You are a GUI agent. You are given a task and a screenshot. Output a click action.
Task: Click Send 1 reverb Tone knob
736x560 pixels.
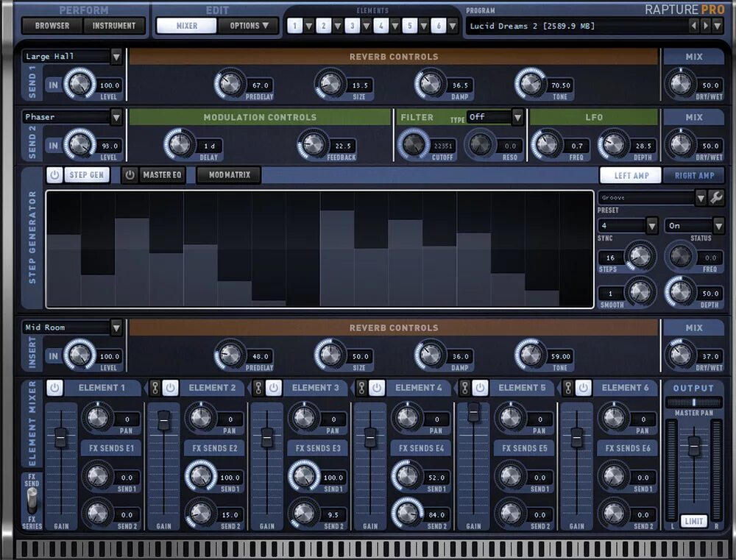click(531, 84)
